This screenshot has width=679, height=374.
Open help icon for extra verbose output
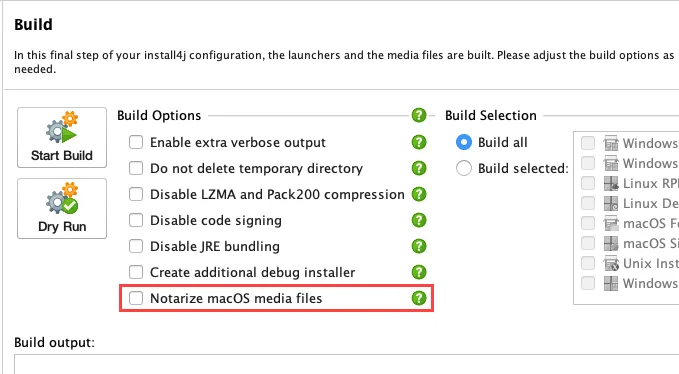[419, 142]
